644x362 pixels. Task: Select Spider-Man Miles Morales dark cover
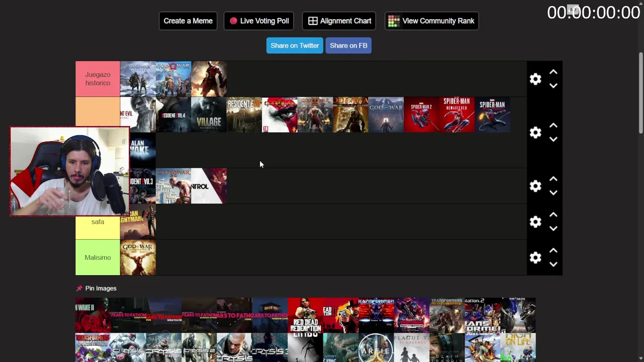493,115
